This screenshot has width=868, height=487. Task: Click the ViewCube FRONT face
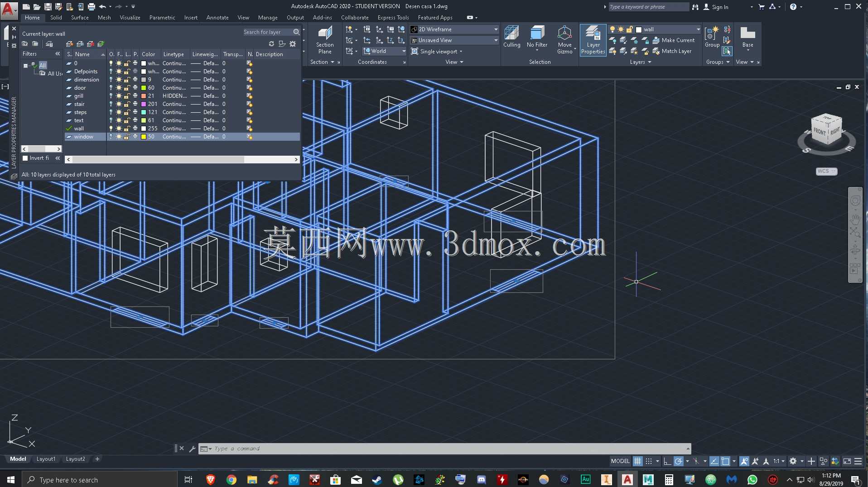[x=819, y=132]
